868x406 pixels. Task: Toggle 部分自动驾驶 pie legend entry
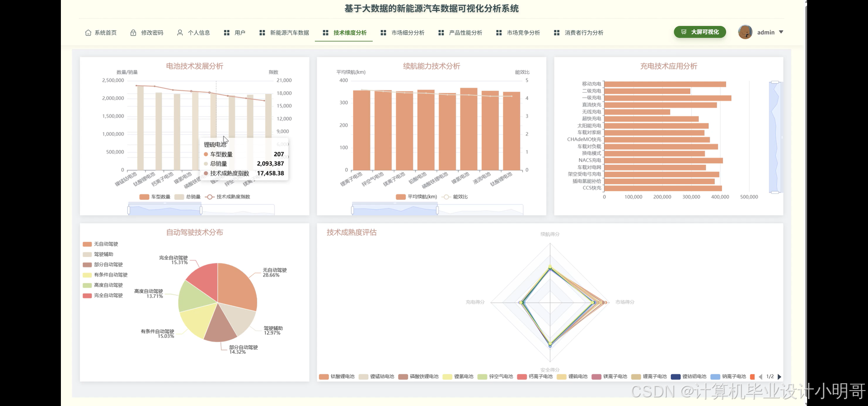click(103, 265)
